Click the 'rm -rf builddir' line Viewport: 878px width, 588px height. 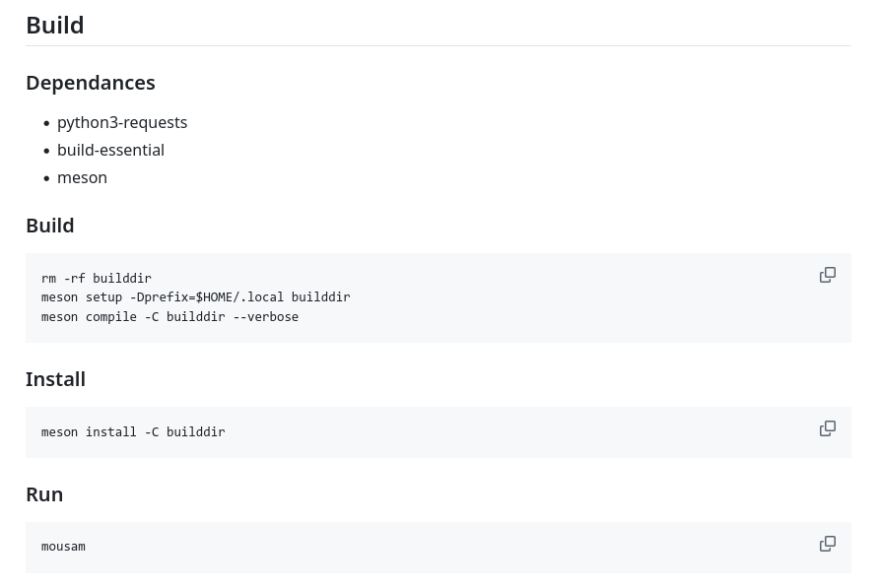(x=97, y=279)
